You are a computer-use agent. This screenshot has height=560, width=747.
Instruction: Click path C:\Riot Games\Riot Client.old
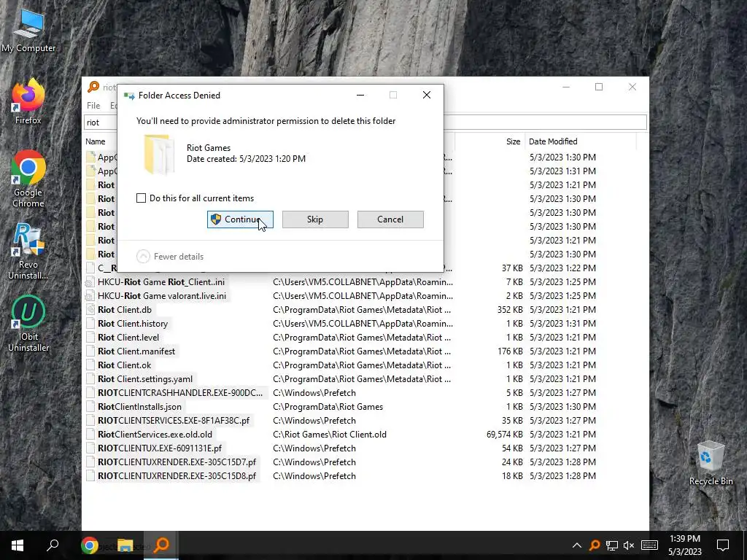point(330,435)
